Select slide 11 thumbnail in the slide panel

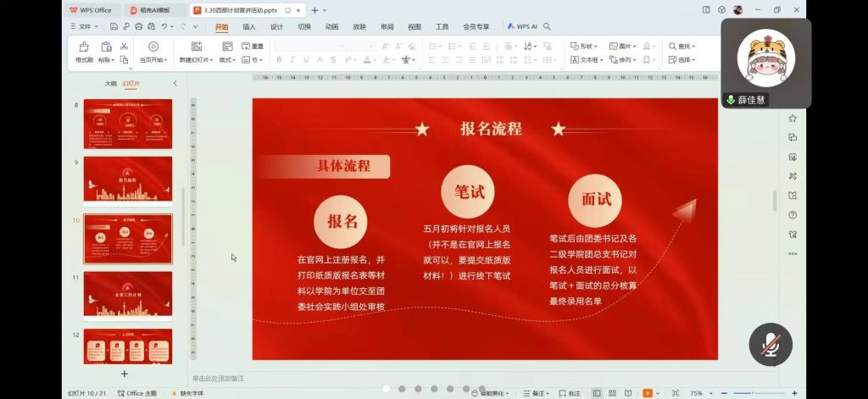click(x=128, y=293)
